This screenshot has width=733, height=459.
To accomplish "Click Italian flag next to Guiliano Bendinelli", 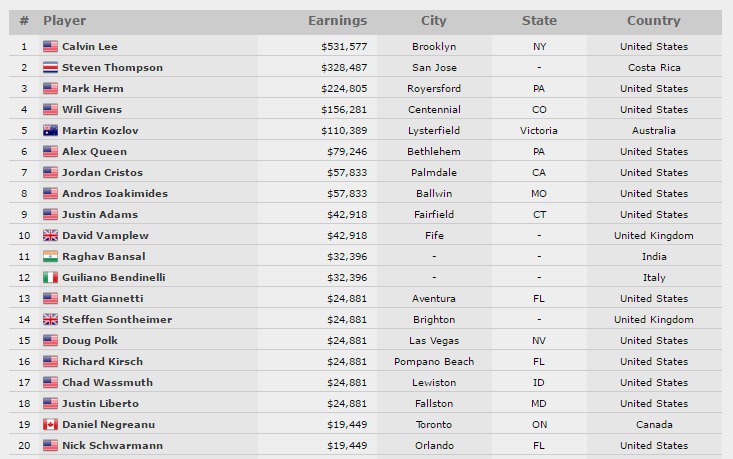I will [x=50, y=277].
